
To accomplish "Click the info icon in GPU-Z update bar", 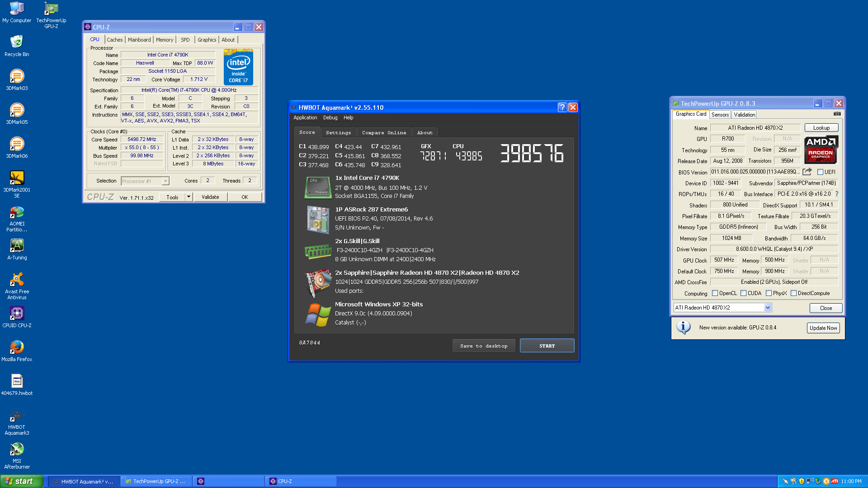I will tap(683, 328).
